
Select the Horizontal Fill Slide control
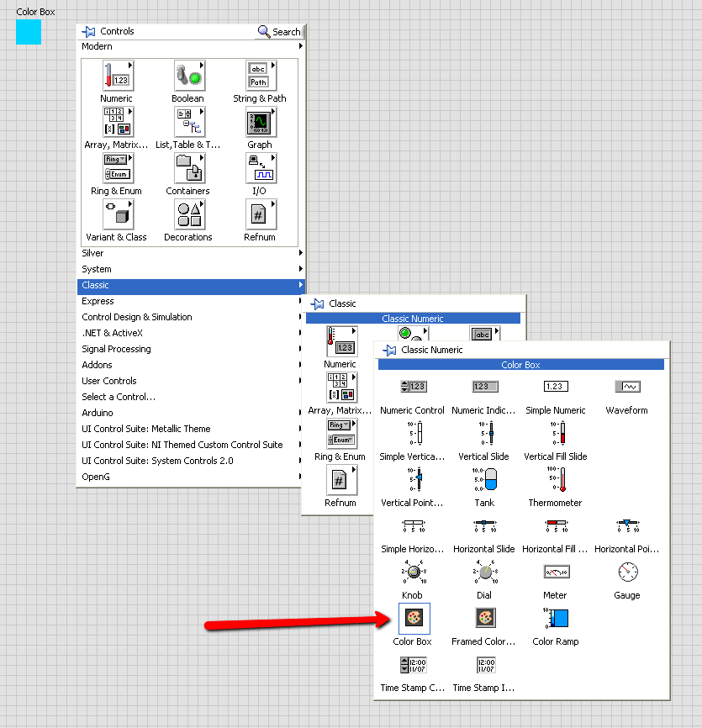556,525
